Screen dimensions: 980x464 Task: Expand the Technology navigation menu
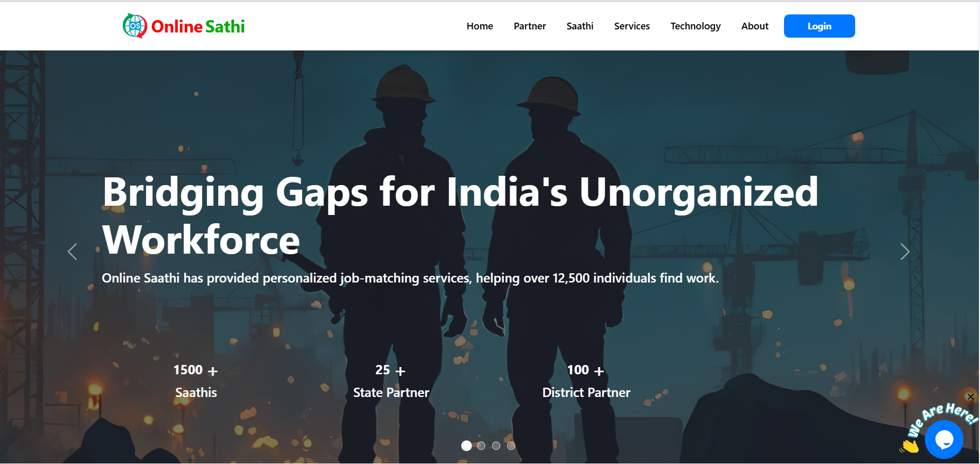[x=695, y=26]
